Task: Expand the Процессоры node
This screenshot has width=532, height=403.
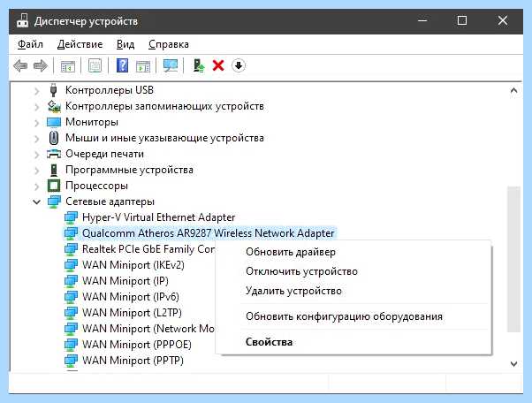Action: [x=36, y=186]
